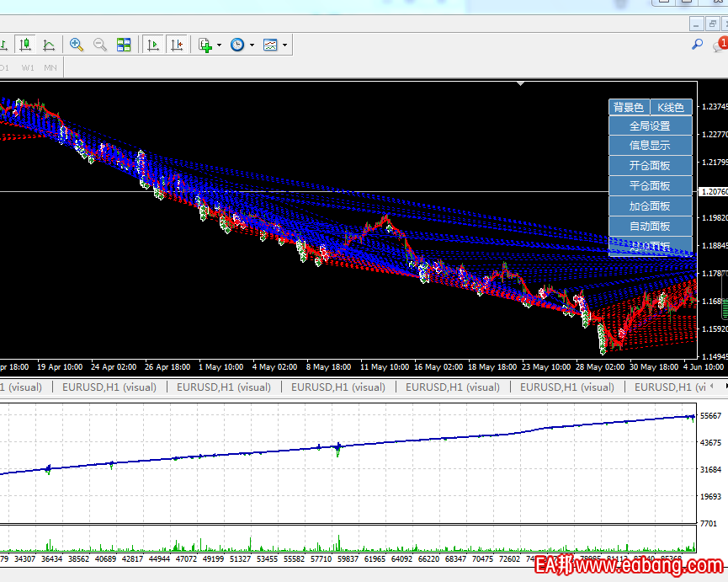Zoom in on the chart
728x582 pixels.
(76, 45)
